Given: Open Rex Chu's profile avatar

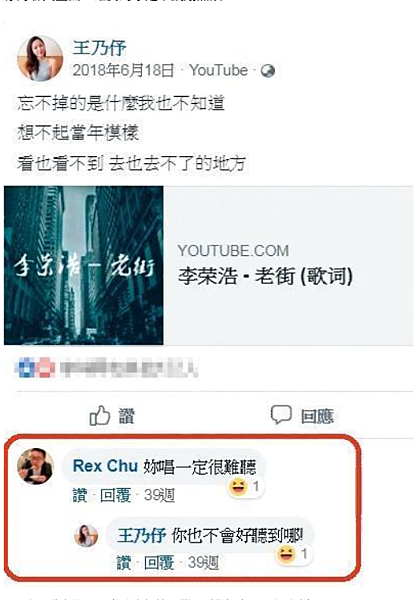Looking at the screenshot, I should (35, 466).
